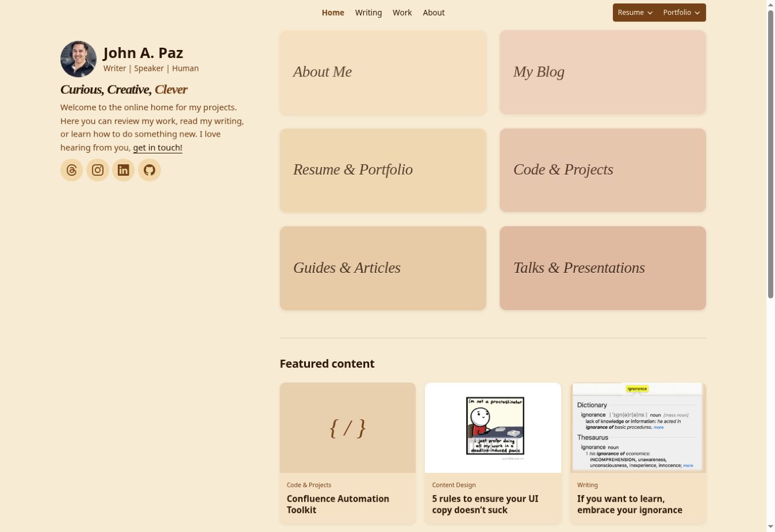Screen dimensions: 775x532
Task: Open the Writing nav item
Action: [x=369, y=13]
